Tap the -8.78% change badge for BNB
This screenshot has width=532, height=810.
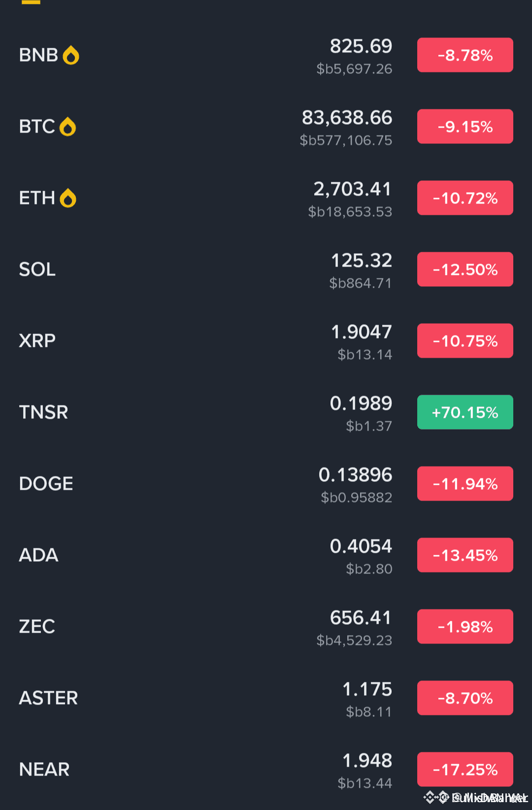[x=465, y=55]
